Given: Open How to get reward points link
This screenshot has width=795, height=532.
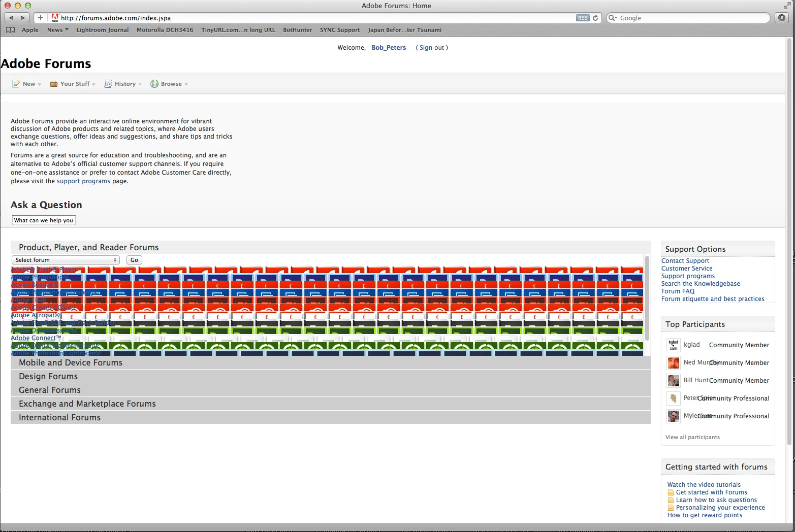Looking at the screenshot, I should [x=705, y=515].
